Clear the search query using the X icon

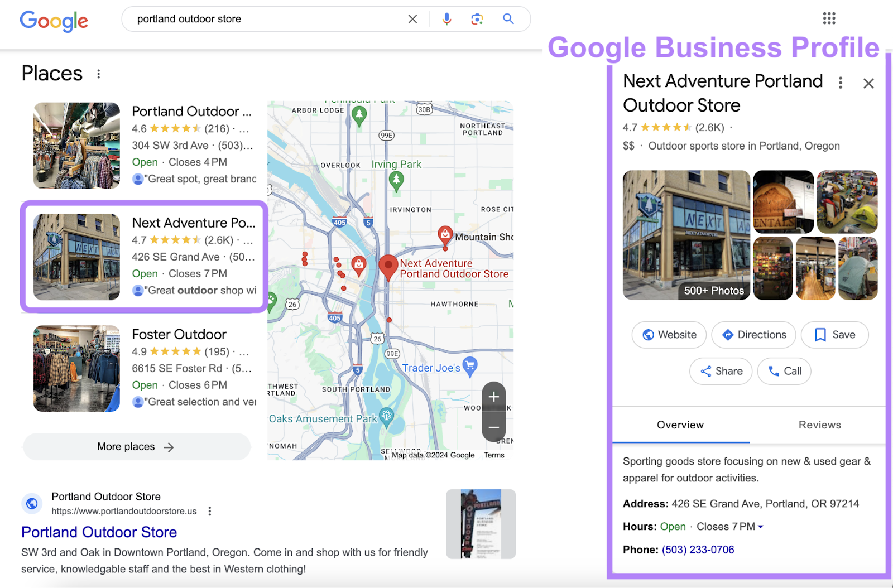click(412, 18)
